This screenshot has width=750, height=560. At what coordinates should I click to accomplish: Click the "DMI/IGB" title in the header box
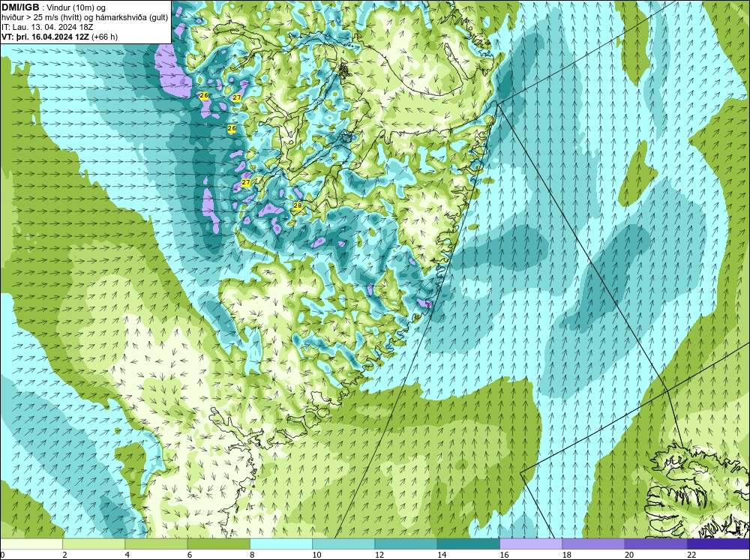click(x=20, y=7)
